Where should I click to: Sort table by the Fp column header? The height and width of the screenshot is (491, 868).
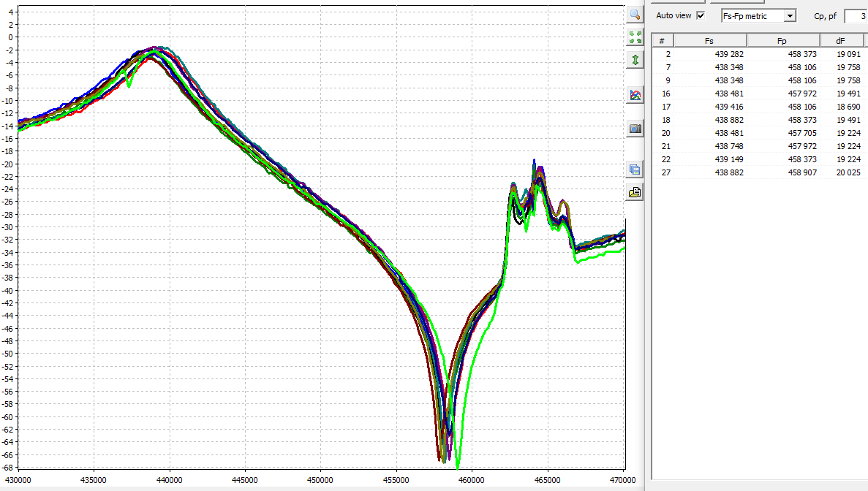[x=782, y=40]
